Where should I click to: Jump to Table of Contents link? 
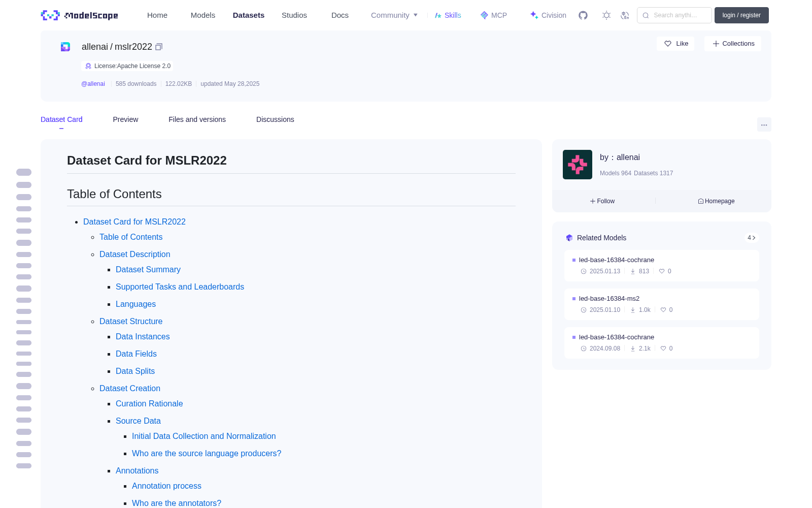131,237
